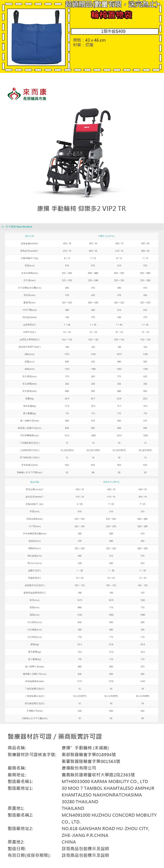Image resolution: width=164 pixels, height=868 pixels.
Task: Click the 醫療器材許可證 / 藥商販賣許可證 heading
Action: (55, 737)
